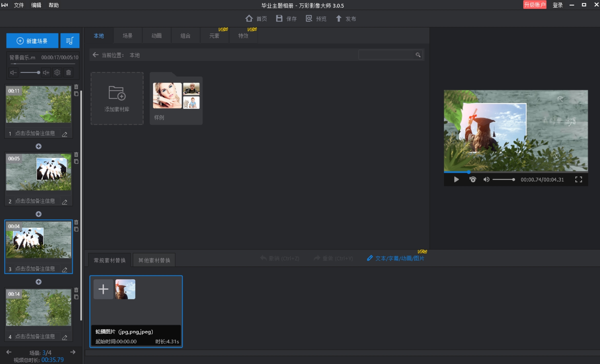Duplicate scene 1 with copy icon
The width and height of the screenshot is (600, 364).
click(x=76, y=94)
